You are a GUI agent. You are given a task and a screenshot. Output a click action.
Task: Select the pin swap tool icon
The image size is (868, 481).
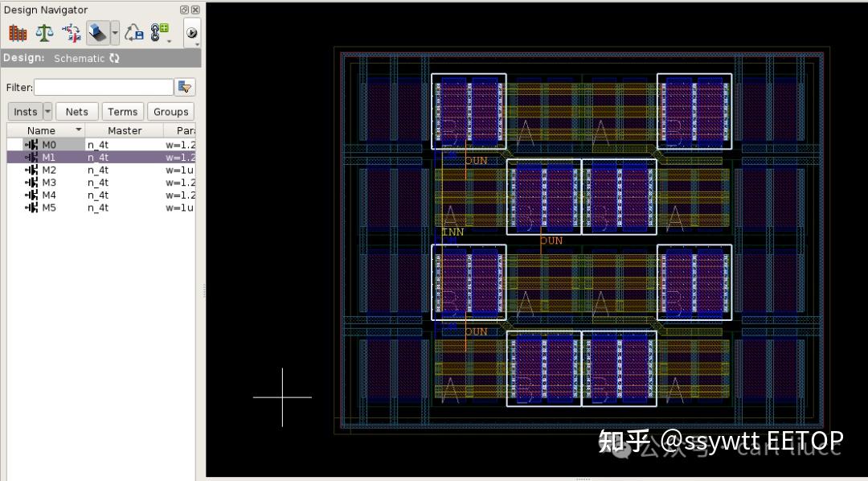click(x=71, y=32)
